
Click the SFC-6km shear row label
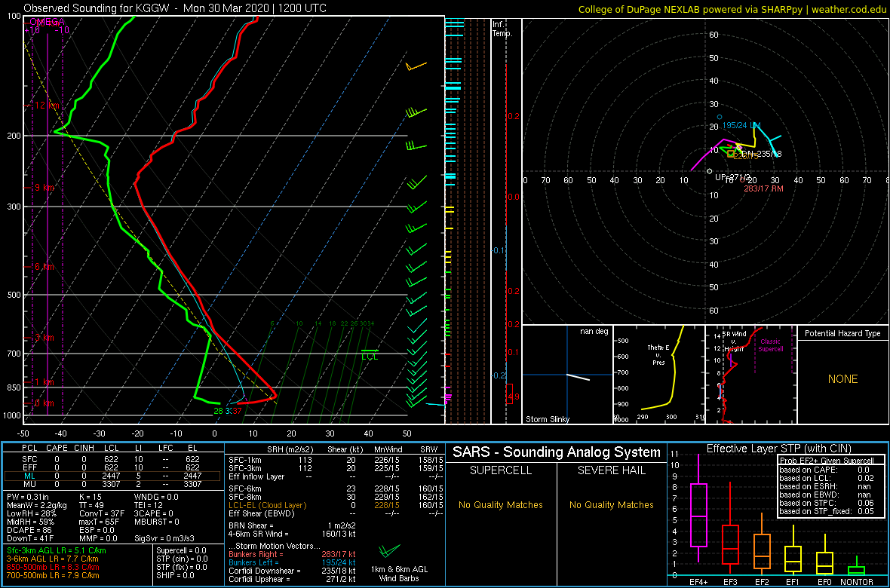click(x=245, y=488)
